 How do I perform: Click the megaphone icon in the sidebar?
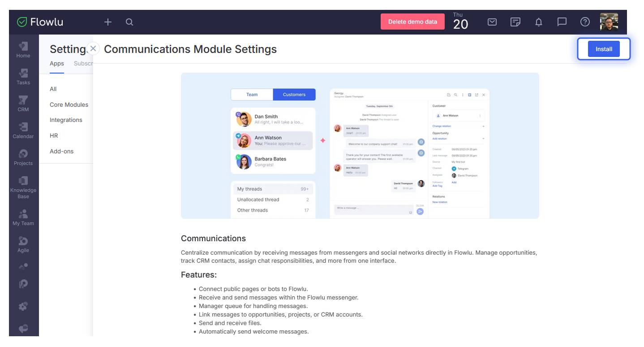point(23,329)
